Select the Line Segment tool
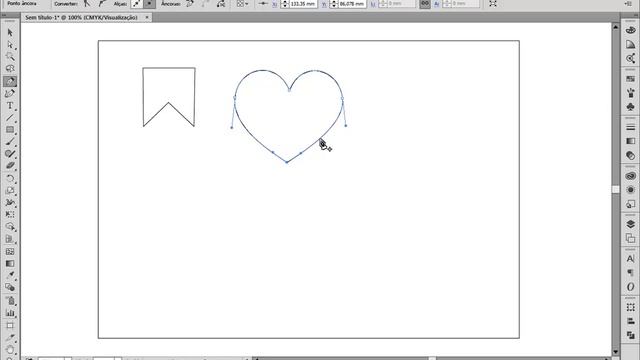The width and height of the screenshot is (640, 360). (10, 118)
